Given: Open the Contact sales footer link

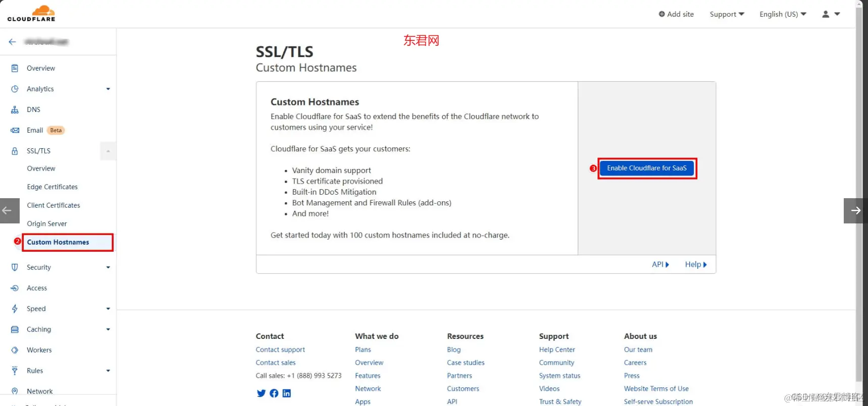Looking at the screenshot, I should 276,363.
